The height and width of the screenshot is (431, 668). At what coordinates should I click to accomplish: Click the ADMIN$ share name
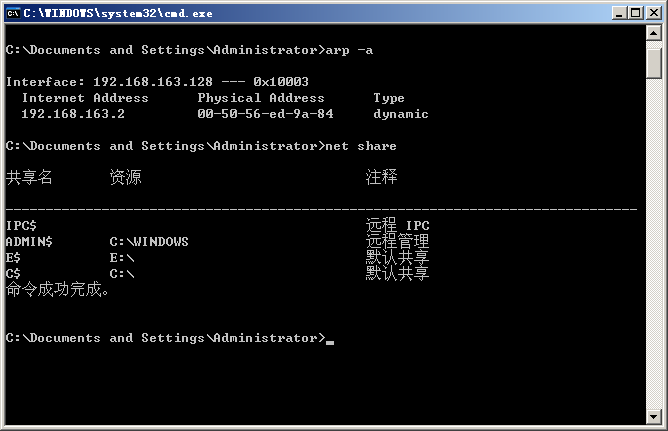29,241
